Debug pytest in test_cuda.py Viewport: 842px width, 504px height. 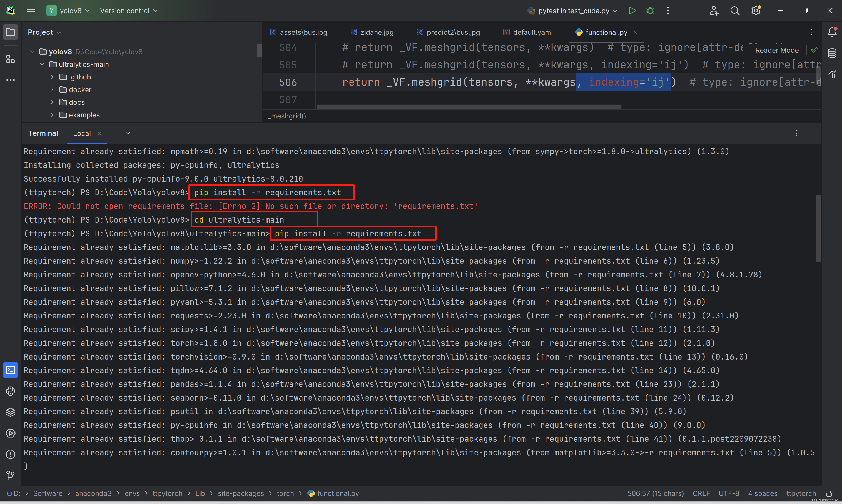point(650,11)
